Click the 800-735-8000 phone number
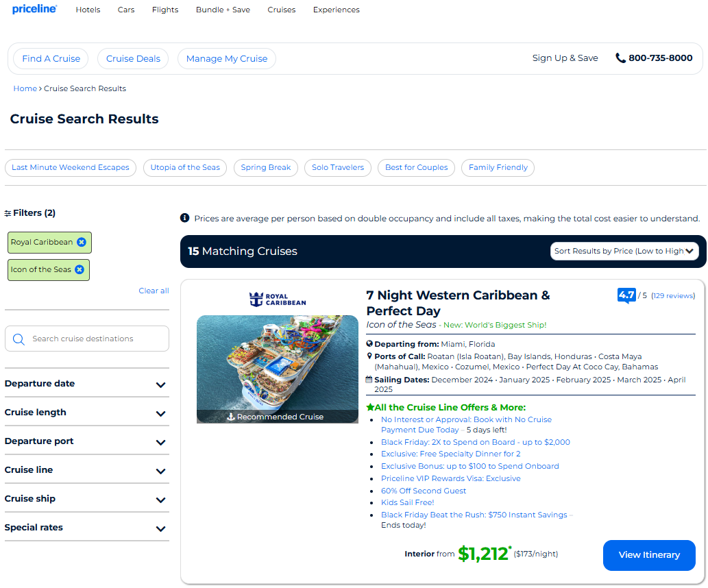Image resolution: width=708 pixels, height=588 pixels. [660, 58]
